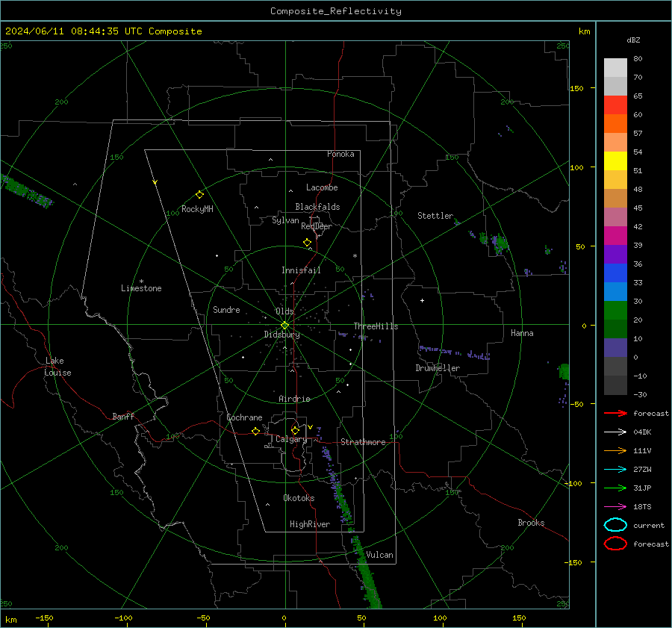The width and height of the screenshot is (672, 628).
Task: Click the Lacombe city label
Action: coord(322,187)
